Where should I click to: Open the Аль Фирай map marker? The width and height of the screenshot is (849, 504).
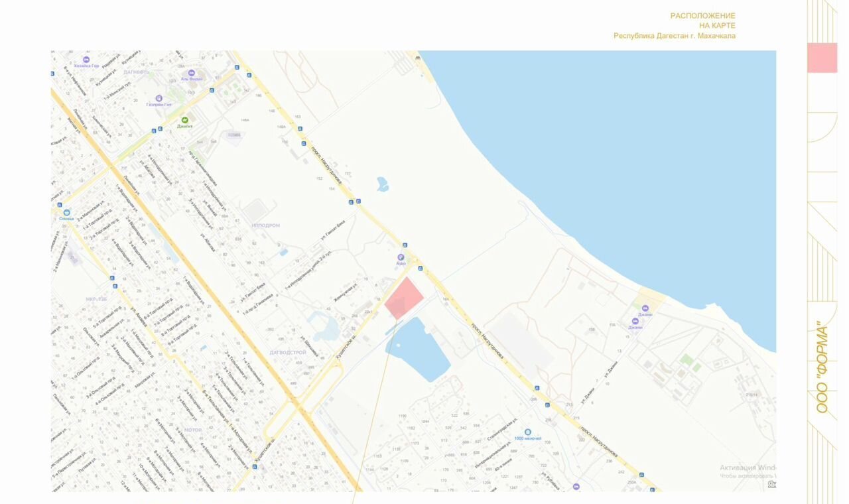[192, 73]
